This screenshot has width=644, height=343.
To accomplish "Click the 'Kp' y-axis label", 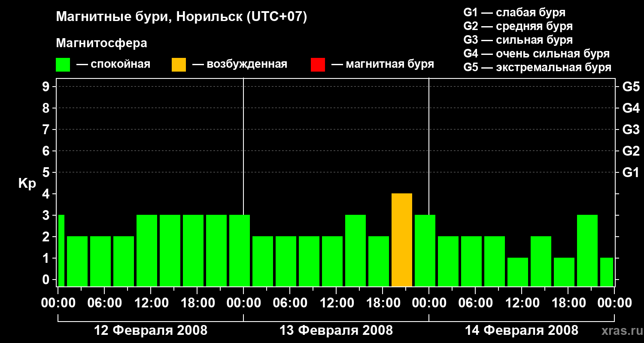I will [27, 184].
